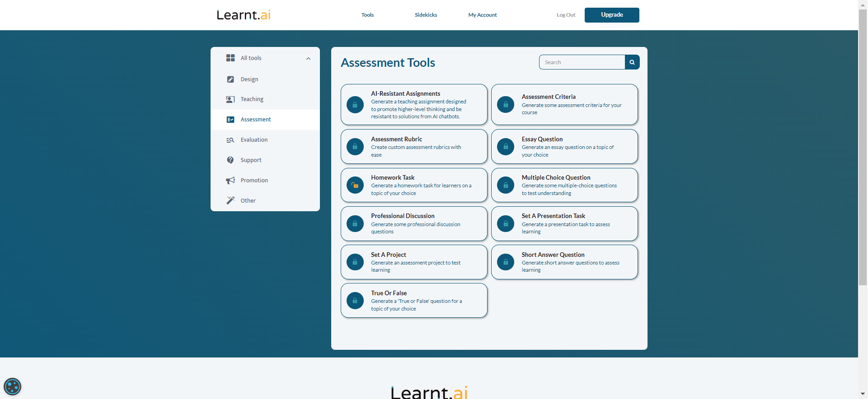
Task: Click the page scrollbar down arrow
Action: [863, 394]
